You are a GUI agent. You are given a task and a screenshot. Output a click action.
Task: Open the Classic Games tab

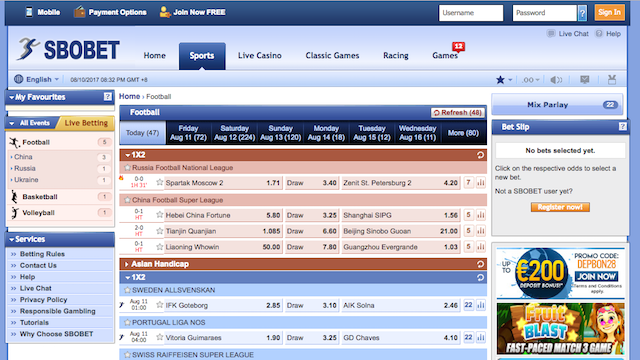[x=332, y=56]
